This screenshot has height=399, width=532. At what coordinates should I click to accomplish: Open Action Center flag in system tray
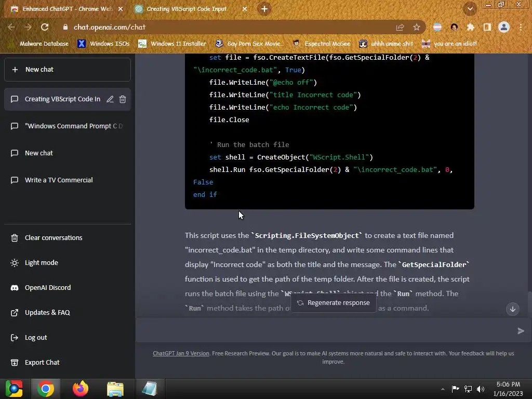(455, 389)
